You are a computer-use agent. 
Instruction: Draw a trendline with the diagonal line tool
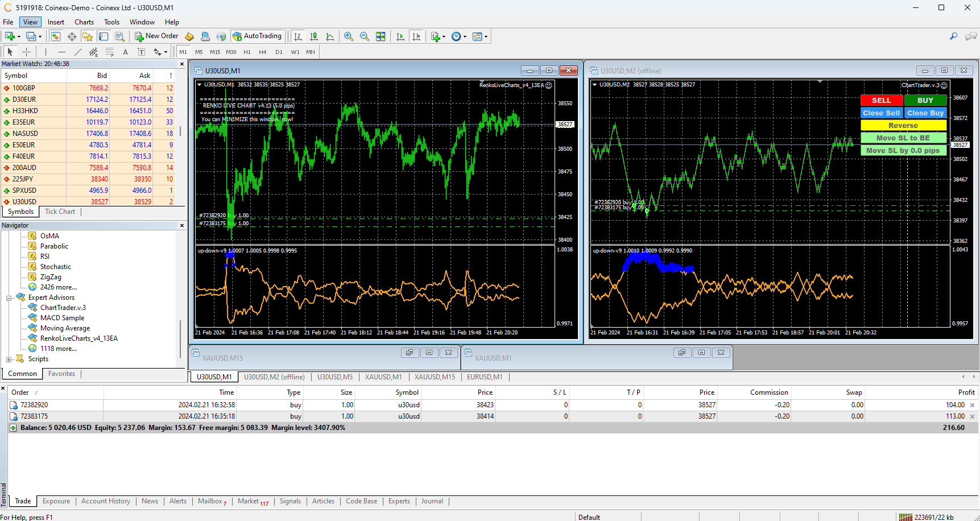pos(78,52)
